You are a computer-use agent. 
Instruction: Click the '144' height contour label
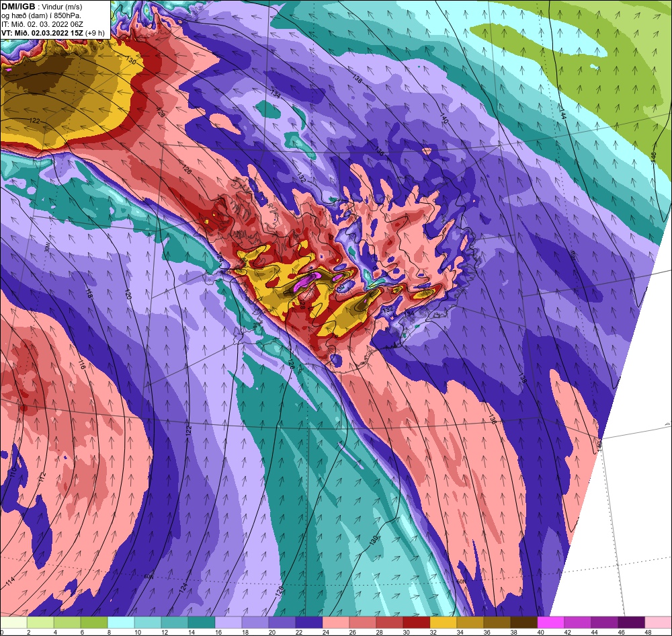click(562, 113)
